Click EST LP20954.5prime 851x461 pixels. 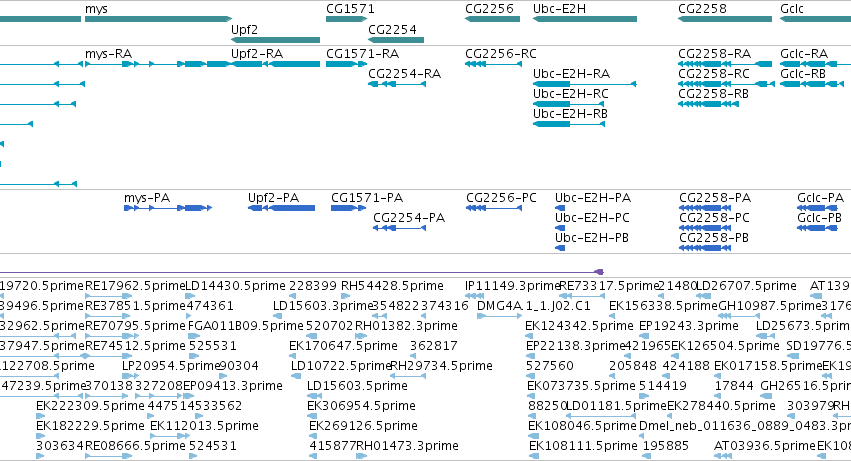tap(171, 366)
